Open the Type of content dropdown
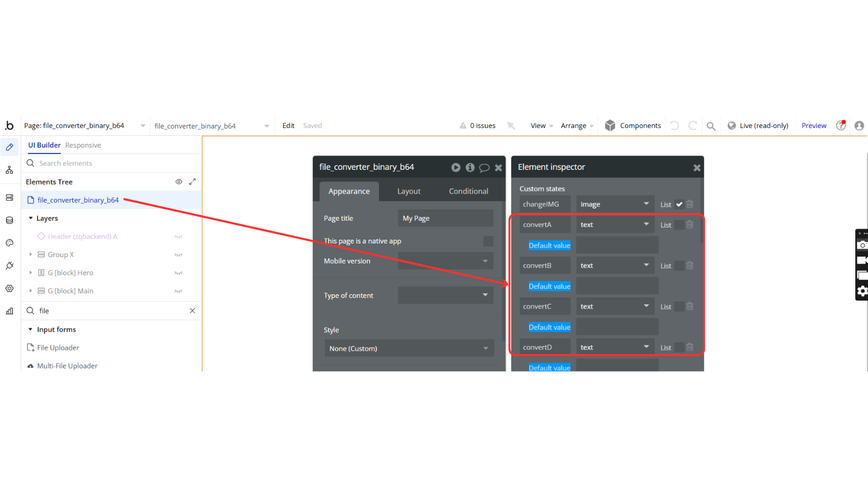 (x=445, y=295)
